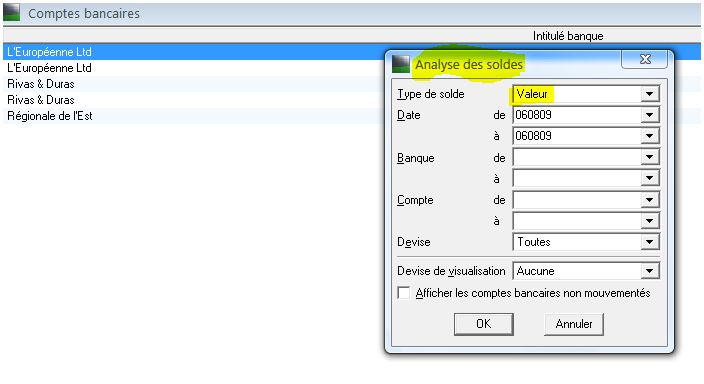
Task: Open the Date à dropdown arrow
Action: coord(650,136)
